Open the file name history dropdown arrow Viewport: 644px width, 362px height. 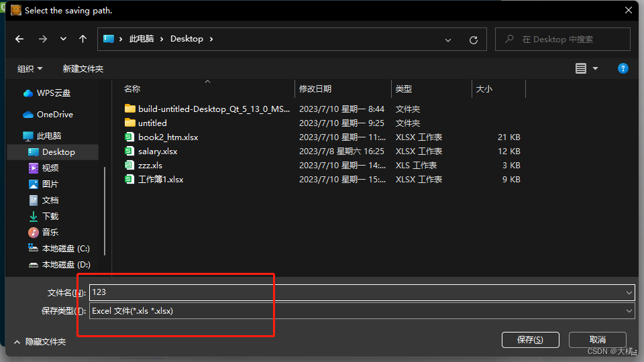pos(629,293)
